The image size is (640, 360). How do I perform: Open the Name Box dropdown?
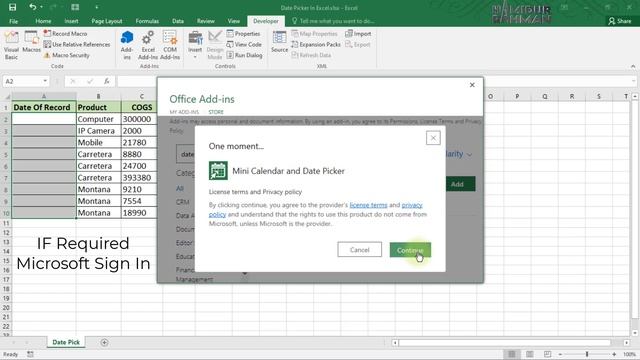pyautogui.click(x=45, y=81)
